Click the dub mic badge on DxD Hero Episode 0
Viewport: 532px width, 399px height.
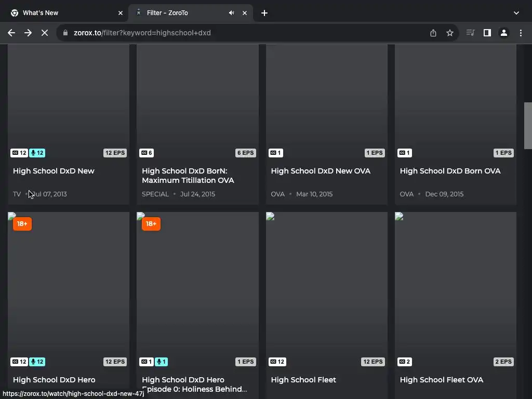(x=162, y=362)
